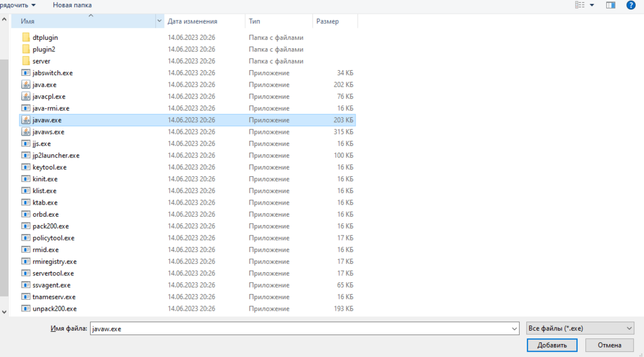Click the help question mark icon

(630, 5)
